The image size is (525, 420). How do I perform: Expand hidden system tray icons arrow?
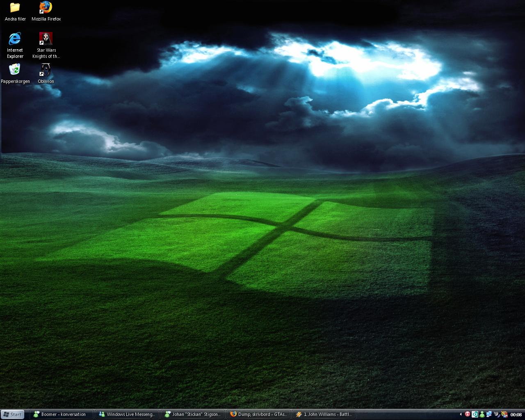tap(461, 414)
